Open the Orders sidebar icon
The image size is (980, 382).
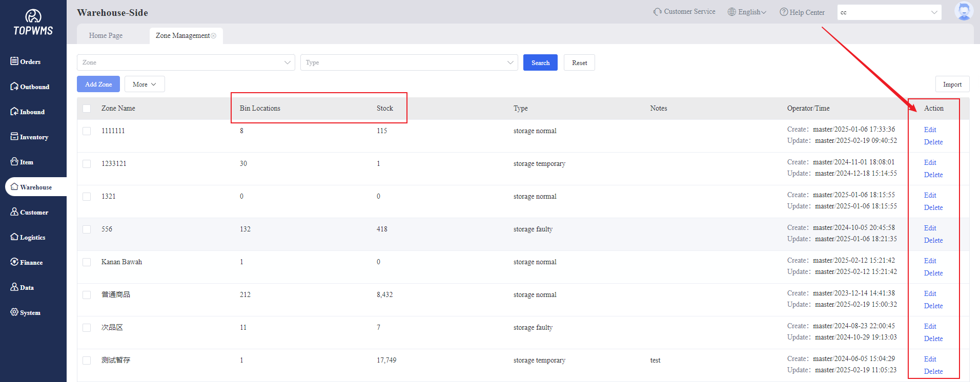tap(14, 61)
